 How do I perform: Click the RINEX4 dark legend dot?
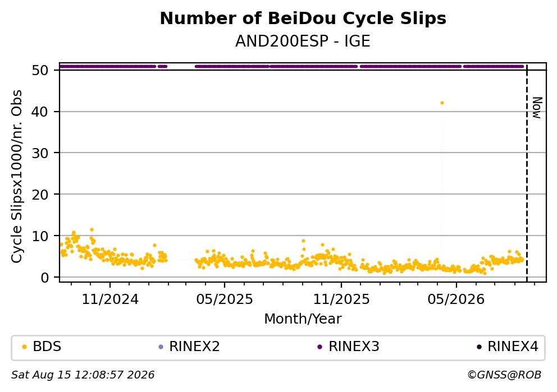coord(479,347)
